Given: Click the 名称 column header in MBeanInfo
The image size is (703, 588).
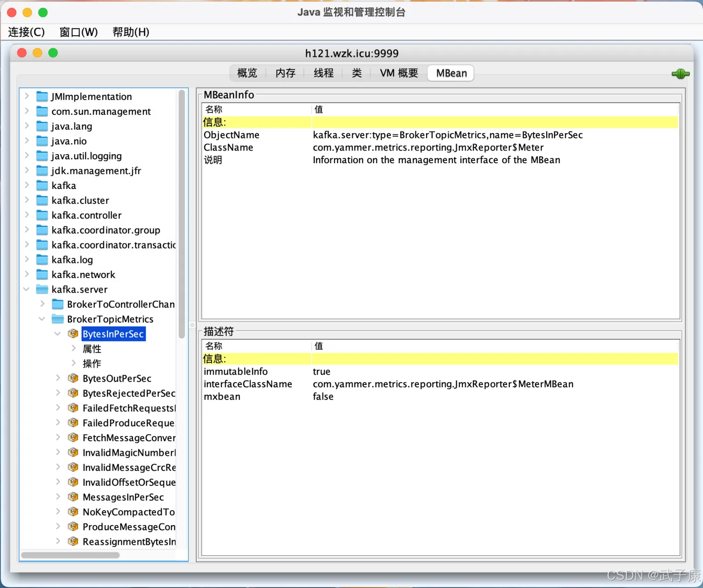Looking at the screenshot, I should 257,109.
